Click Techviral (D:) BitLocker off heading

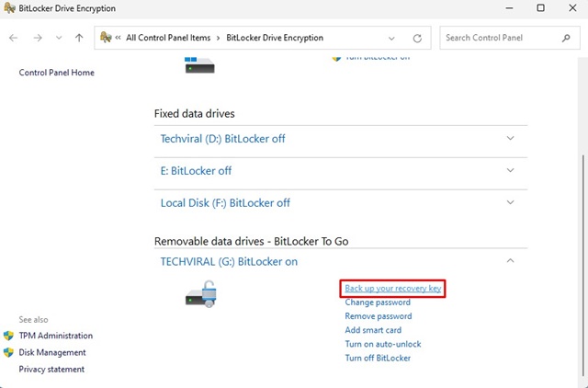222,139
